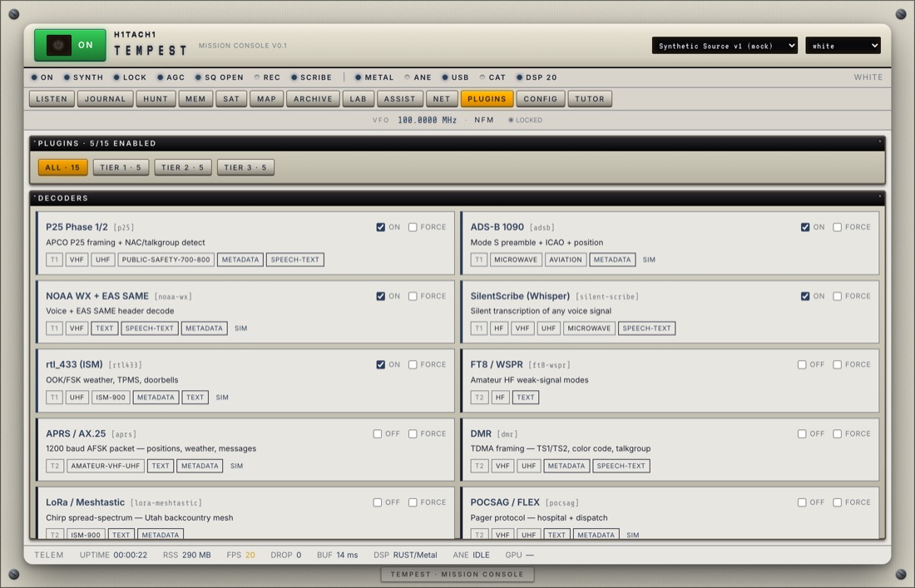915x588 pixels.
Task: Check FORCE for ADS-B 1090
Action: (x=838, y=228)
